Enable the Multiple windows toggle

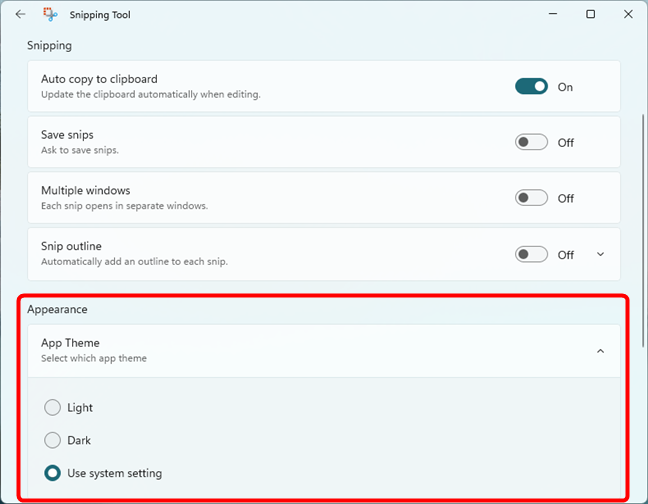coord(531,198)
